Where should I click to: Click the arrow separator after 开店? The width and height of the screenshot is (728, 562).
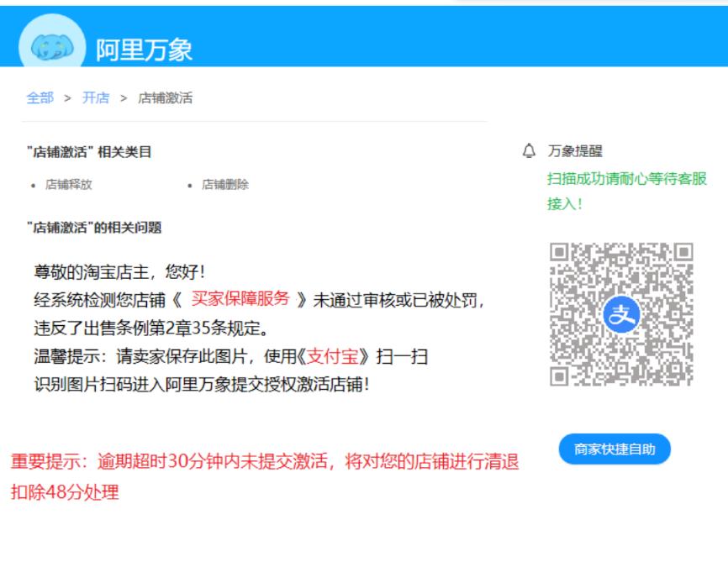[x=123, y=97]
